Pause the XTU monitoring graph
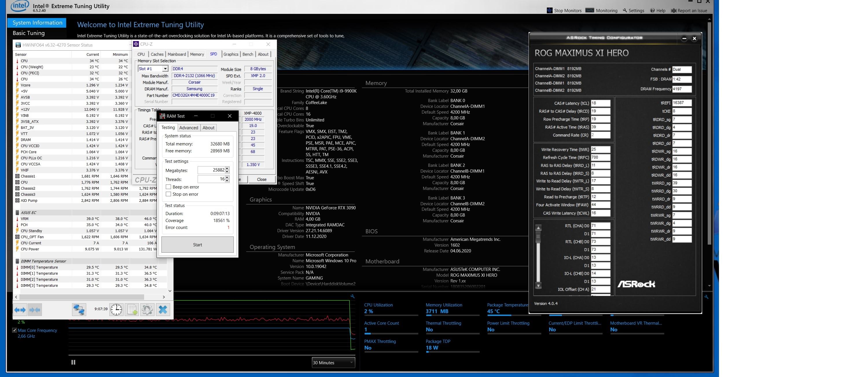Image resolution: width=868 pixels, height=377 pixels. click(x=73, y=362)
